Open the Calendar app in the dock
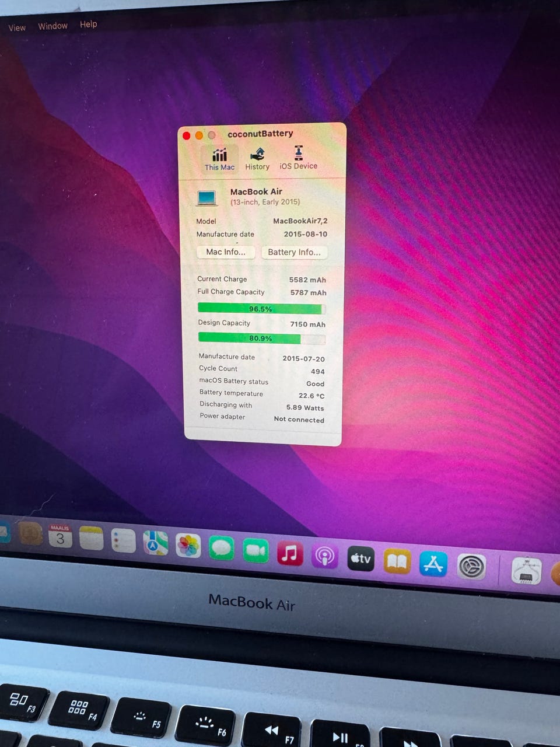 click(60, 535)
